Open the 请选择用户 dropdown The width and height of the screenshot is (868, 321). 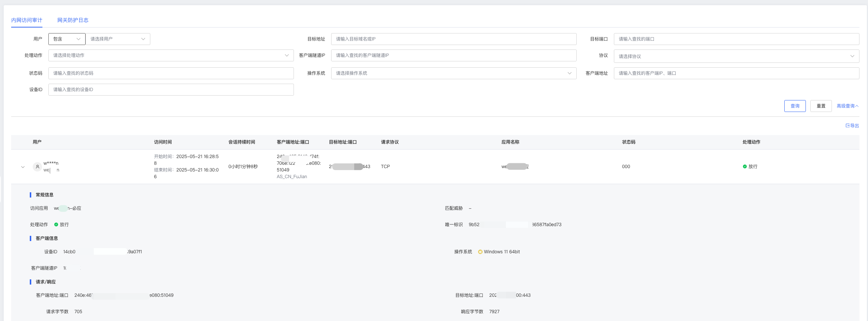(x=118, y=39)
